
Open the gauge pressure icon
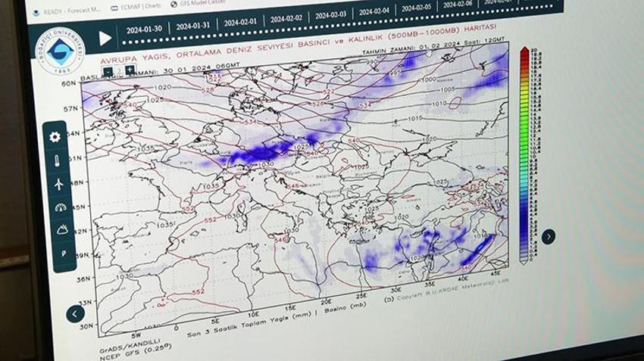61,207
